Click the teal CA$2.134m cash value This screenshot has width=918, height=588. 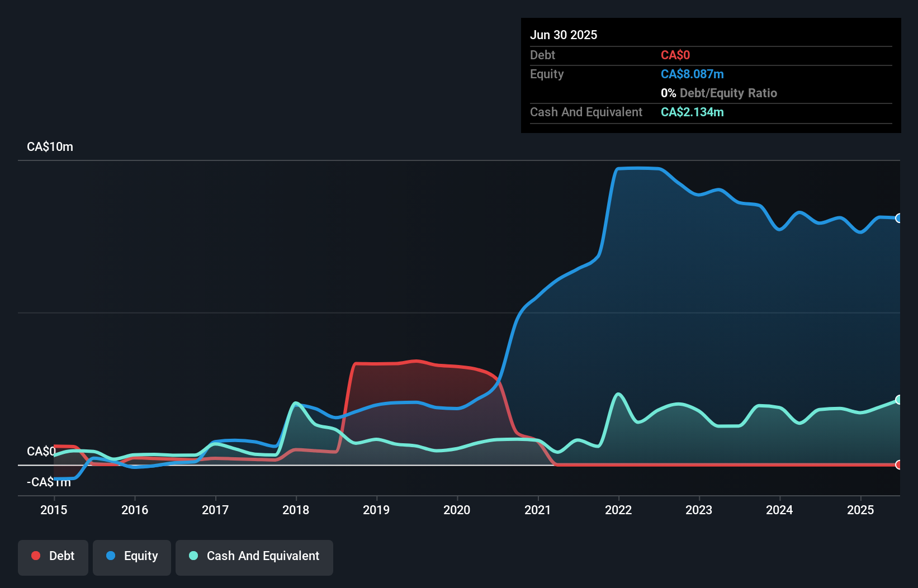point(692,112)
